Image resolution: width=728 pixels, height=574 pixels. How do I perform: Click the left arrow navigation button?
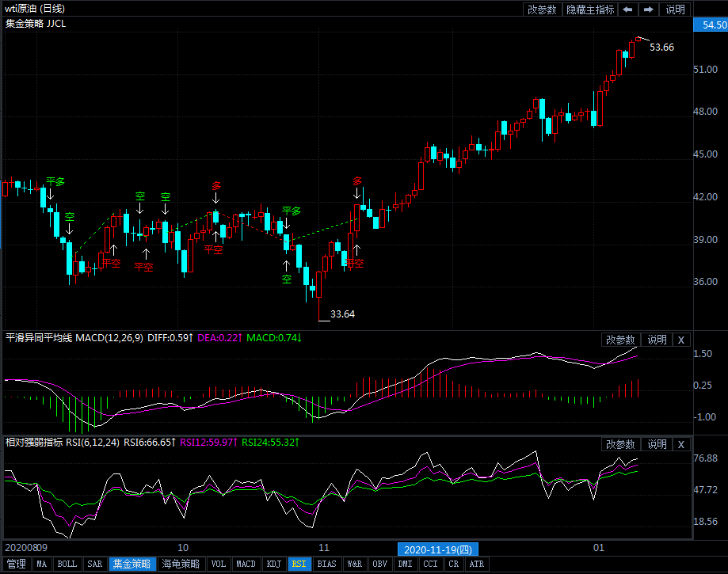pos(627,10)
